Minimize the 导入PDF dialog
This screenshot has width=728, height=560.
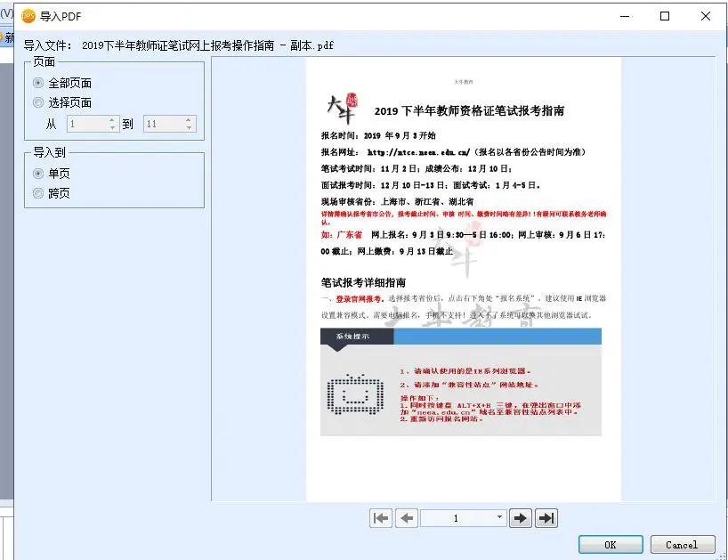(625, 16)
